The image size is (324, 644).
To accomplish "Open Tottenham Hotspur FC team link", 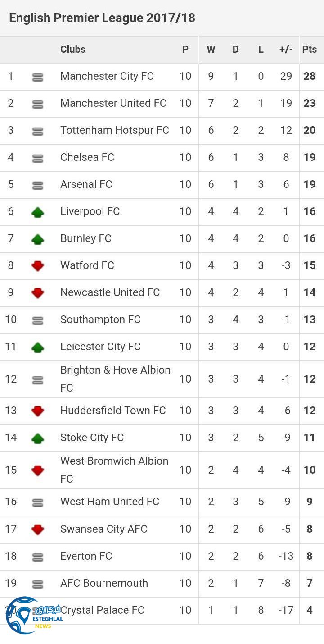I will point(115,130).
